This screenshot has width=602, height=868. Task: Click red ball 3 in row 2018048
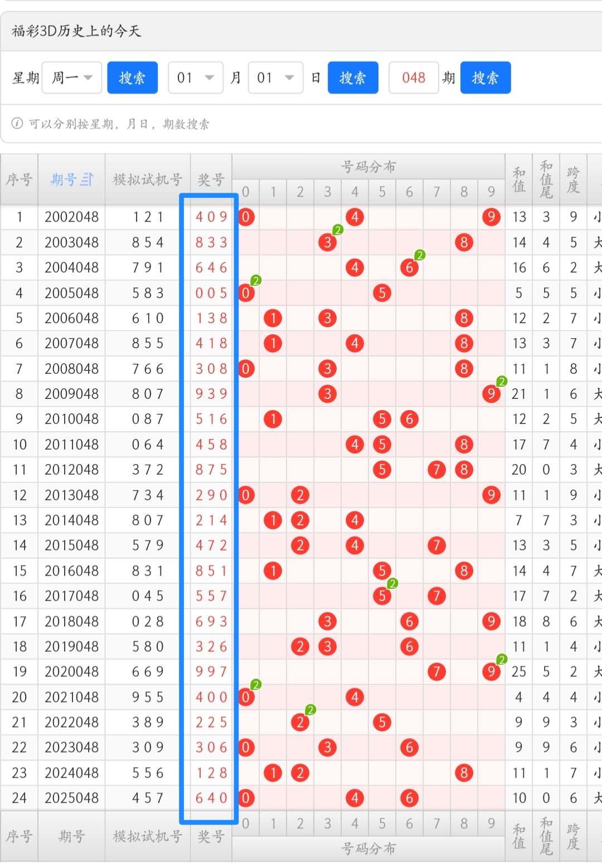[327, 621]
